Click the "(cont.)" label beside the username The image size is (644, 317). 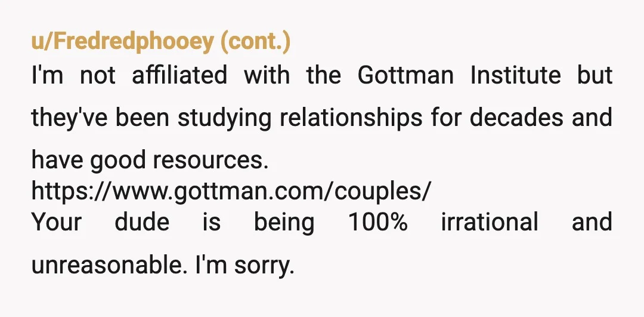[255, 42]
